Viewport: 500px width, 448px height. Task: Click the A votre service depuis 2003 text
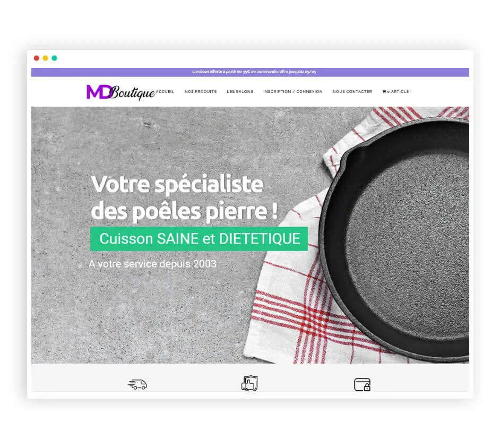[x=152, y=264]
